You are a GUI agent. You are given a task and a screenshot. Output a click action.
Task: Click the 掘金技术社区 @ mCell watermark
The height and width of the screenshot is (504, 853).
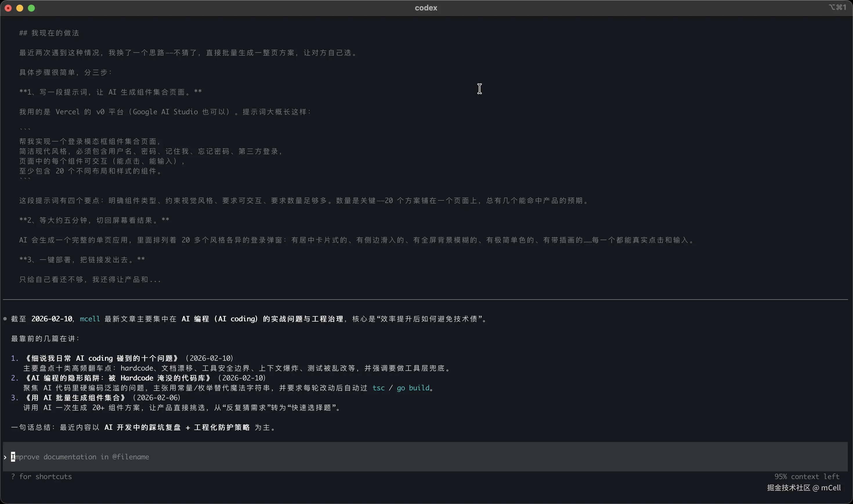pyautogui.click(x=804, y=488)
